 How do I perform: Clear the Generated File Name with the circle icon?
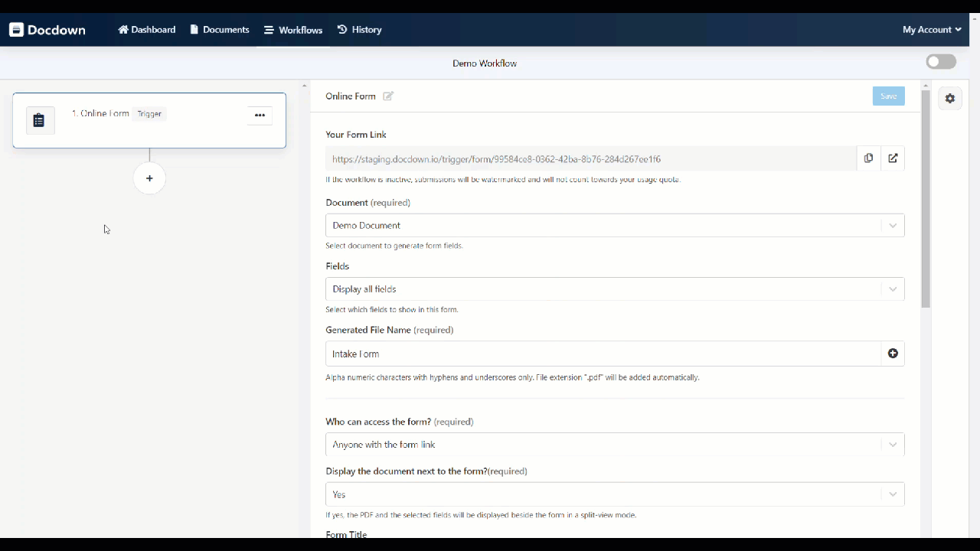click(893, 354)
